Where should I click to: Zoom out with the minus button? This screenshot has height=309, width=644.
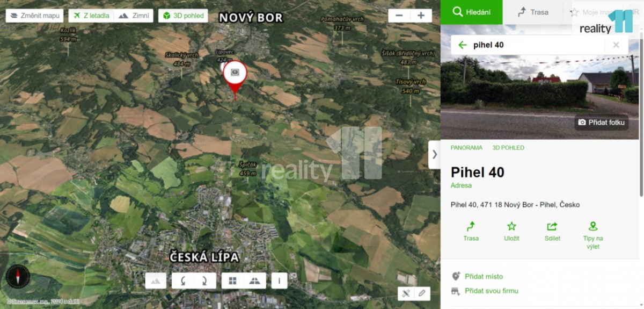pyautogui.click(x=399, y=16)
